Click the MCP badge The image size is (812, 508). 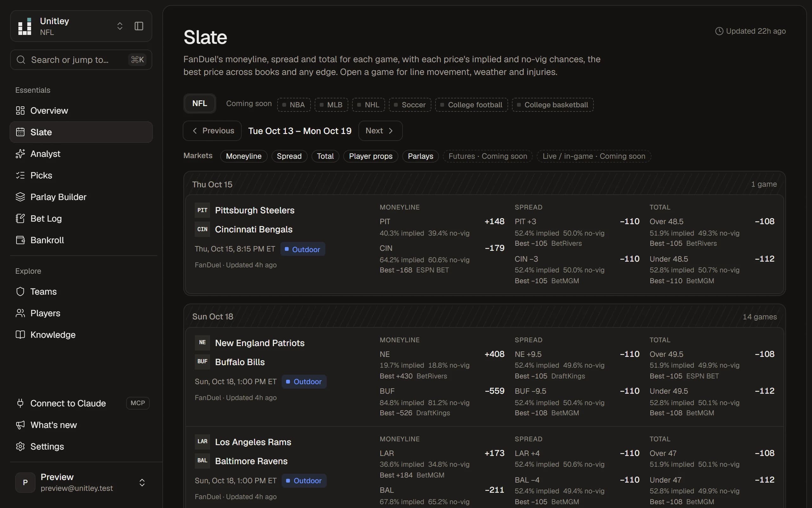click(x=138, y=403)
